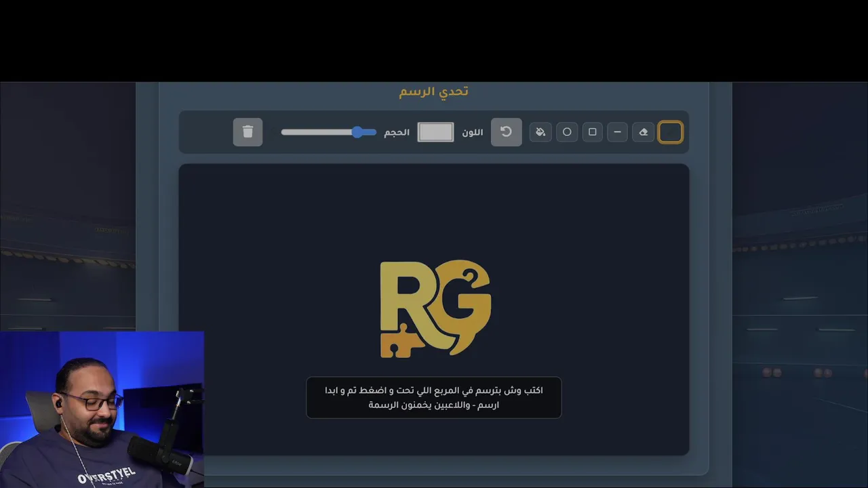Click the Arabic instruction text on canvas
868x488 pixels.
434,397
